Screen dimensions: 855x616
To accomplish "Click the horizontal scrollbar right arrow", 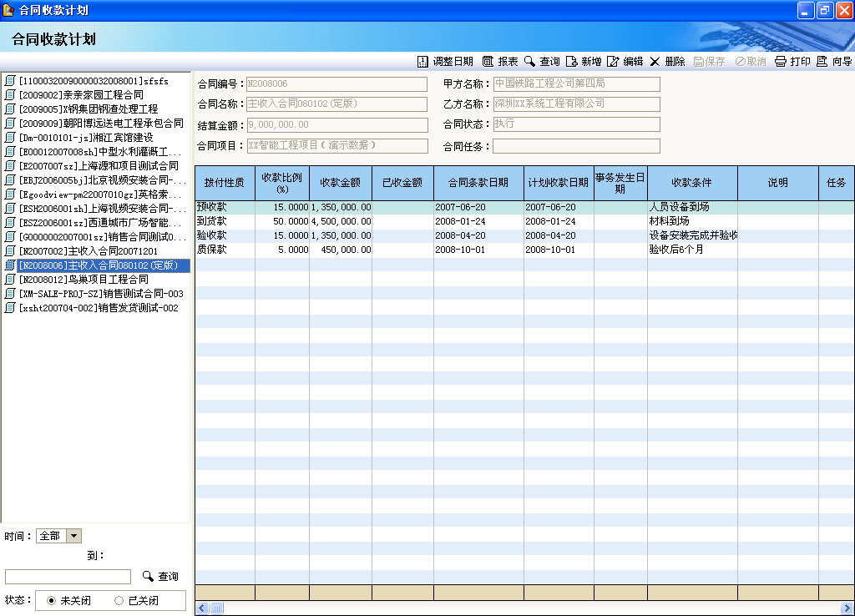I will (x=847, y=608).
